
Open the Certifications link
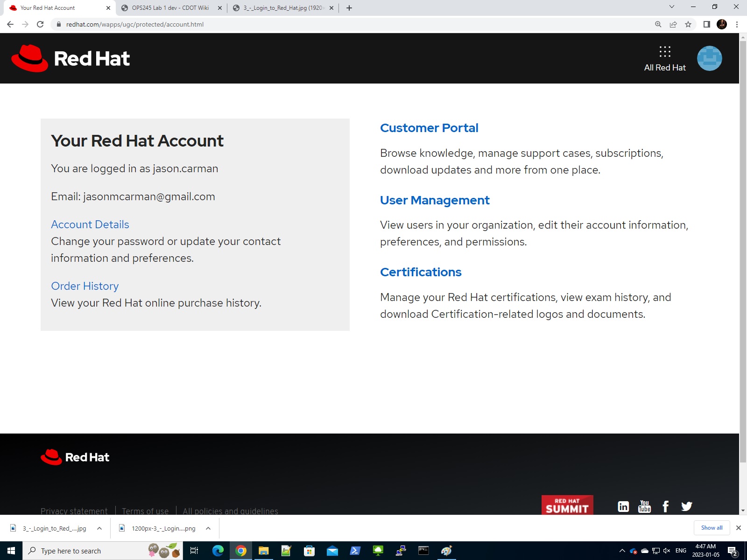point(421,272)
